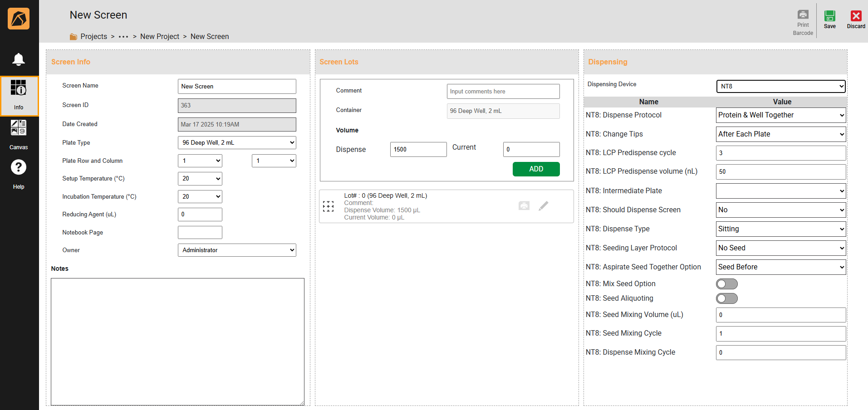This screenshot has height=410, width=868.
Task: Open NT8 Aspirate Seed Together Option dropdown
Action: pyautogui.click(x=781, y=267)
